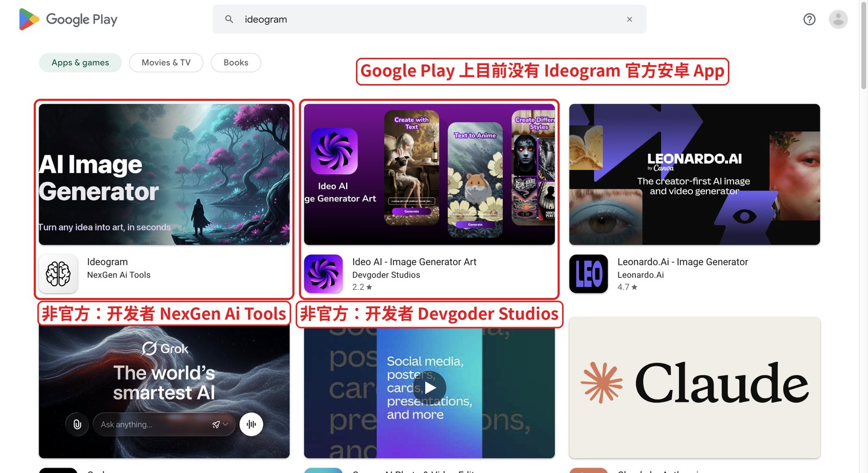
Task: Click the Google Play logo
Action: [x=68, y=20]
